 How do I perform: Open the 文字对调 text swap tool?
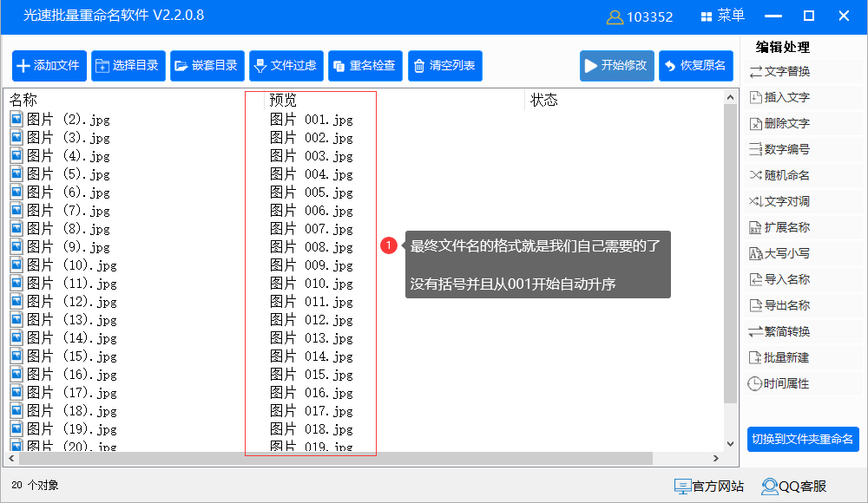(x=779, y=201)
